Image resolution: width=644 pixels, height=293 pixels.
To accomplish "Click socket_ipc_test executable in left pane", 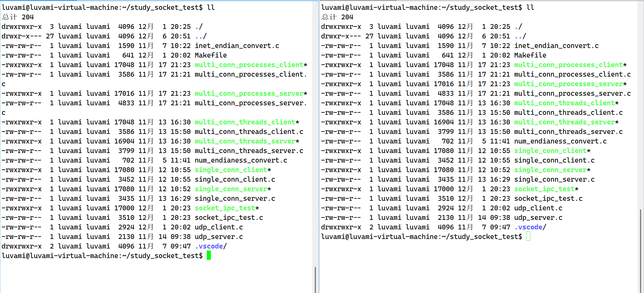I will tap(225, 208).
